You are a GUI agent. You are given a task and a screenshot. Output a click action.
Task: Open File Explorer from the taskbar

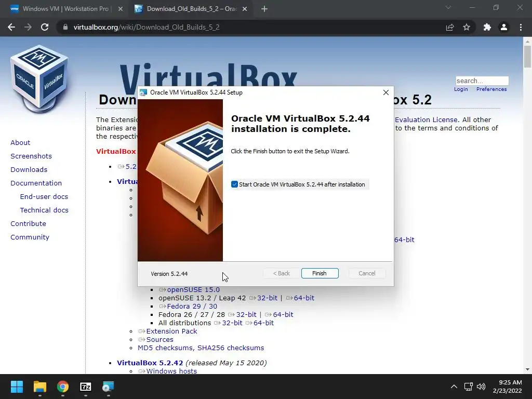point(39,387)
